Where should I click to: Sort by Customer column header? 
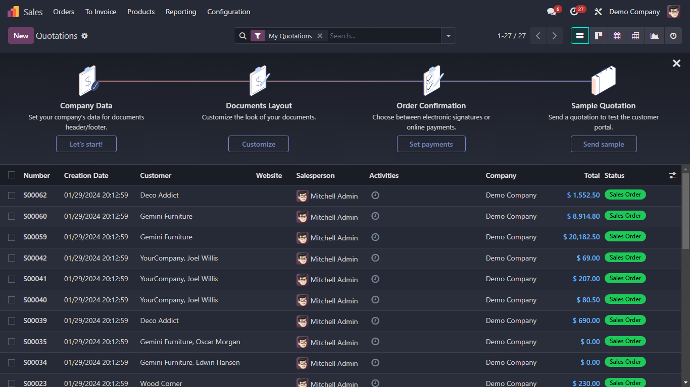coord(155,175)
